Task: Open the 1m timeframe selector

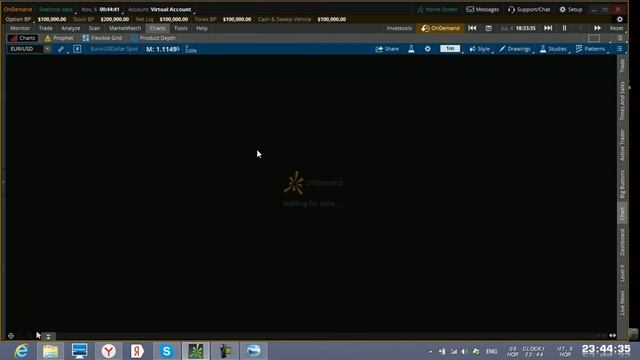Action: click(450, 49)
